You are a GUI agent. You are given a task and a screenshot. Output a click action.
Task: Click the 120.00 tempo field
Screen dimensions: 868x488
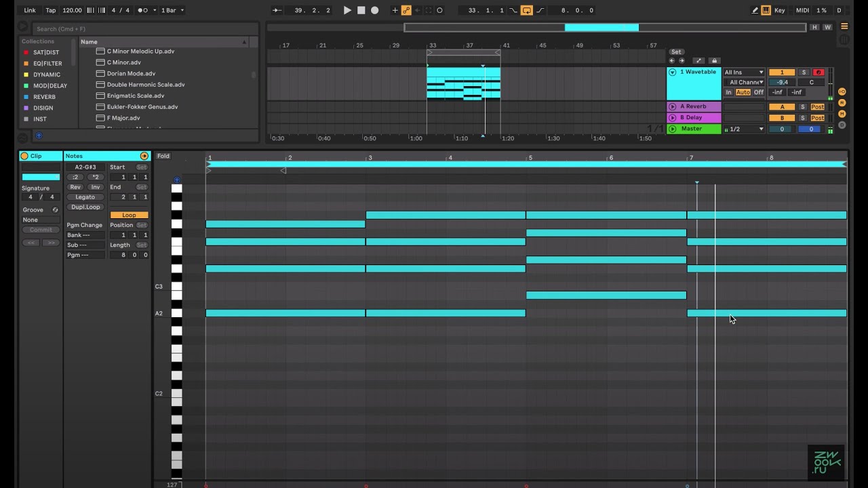[72, 10]
